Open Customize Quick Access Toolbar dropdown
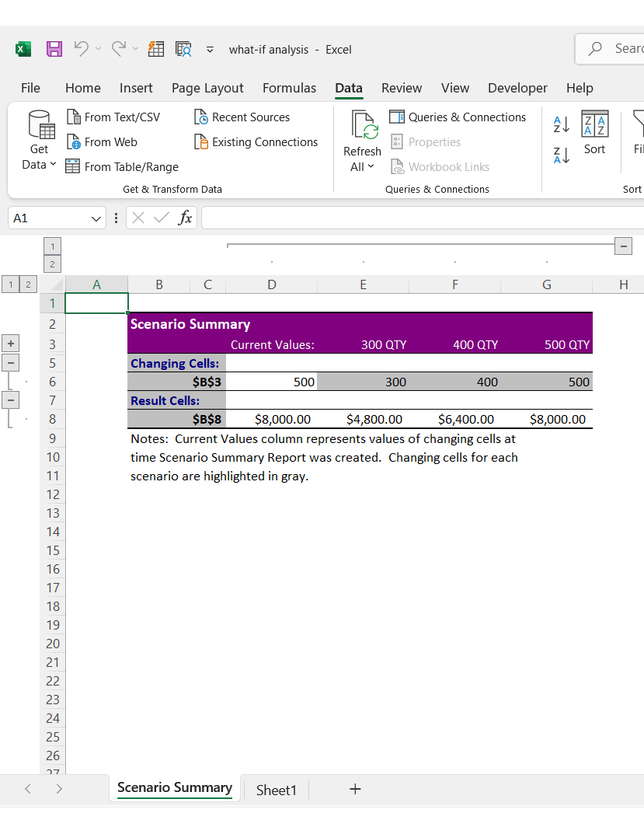The width and height of the screenshot is (644, 834). pyautogui.click(x=210, y=50)
